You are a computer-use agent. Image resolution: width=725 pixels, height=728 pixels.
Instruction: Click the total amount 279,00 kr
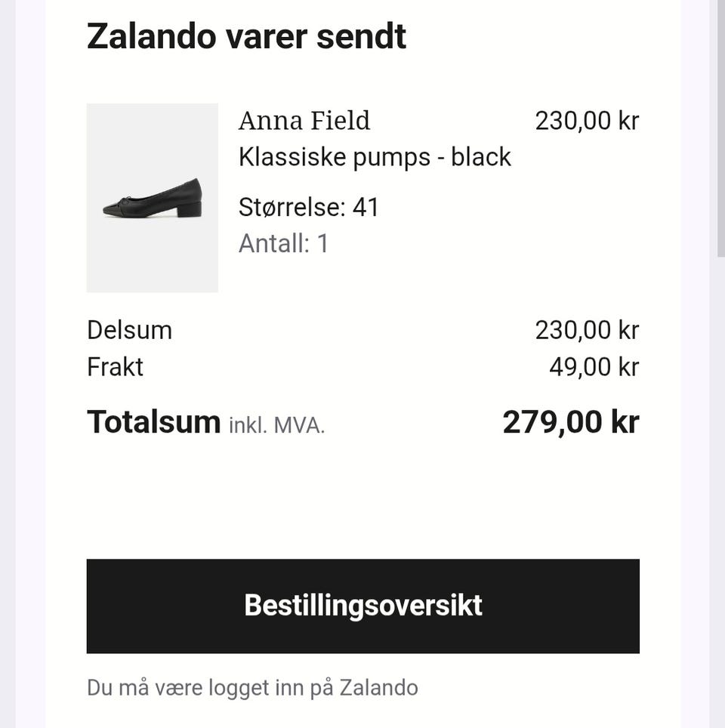[571, 422]
